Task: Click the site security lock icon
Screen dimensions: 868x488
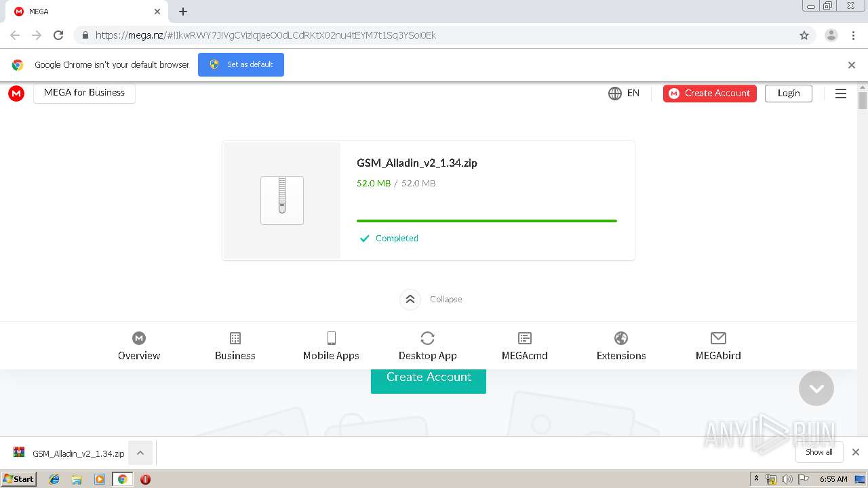Action: pyautogui.click(x=85, y=35)
